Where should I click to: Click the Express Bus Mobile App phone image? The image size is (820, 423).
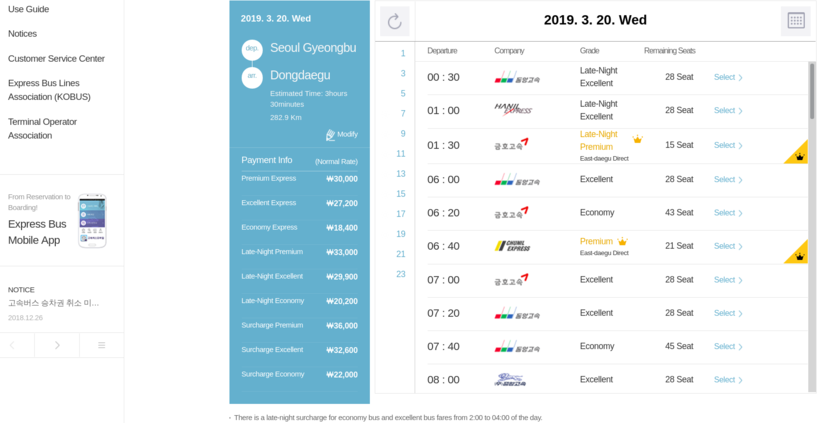pos(92,220)
